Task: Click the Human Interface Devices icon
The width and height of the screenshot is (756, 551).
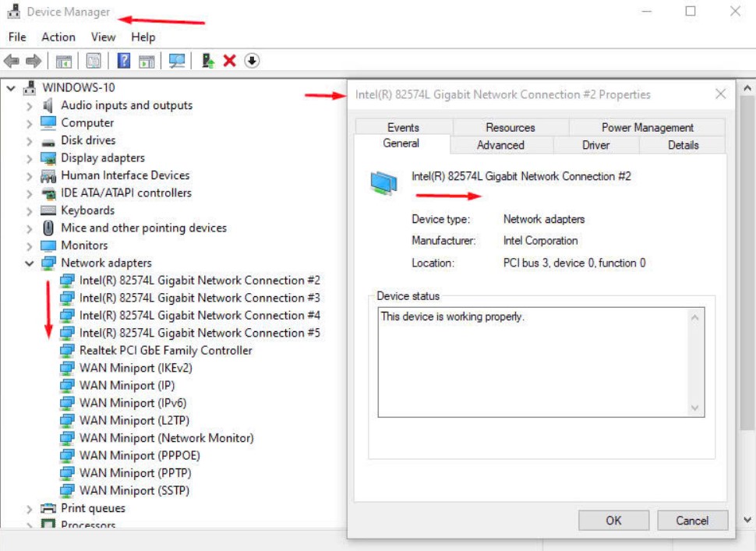Action: [x=48, y=175]
